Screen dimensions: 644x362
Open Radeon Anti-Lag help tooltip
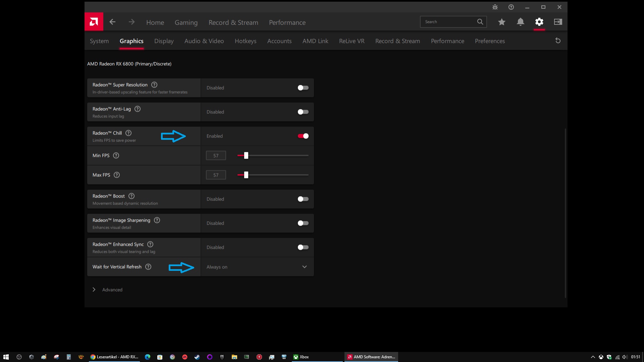(137, 109)
